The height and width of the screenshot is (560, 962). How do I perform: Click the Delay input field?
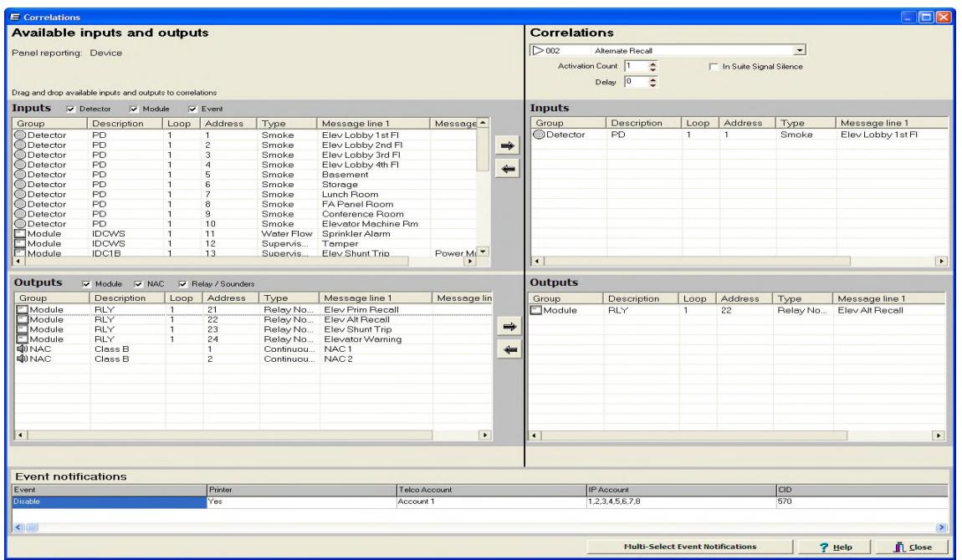pos(637,81)
